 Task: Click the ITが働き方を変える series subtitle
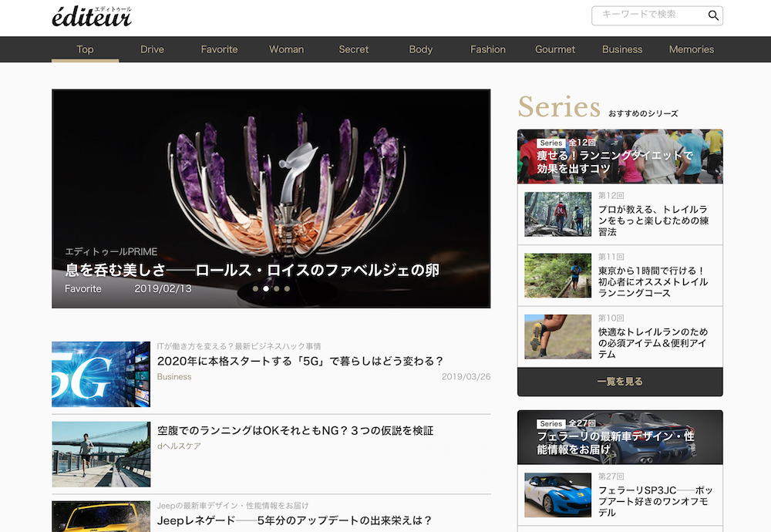click(239, 346)
